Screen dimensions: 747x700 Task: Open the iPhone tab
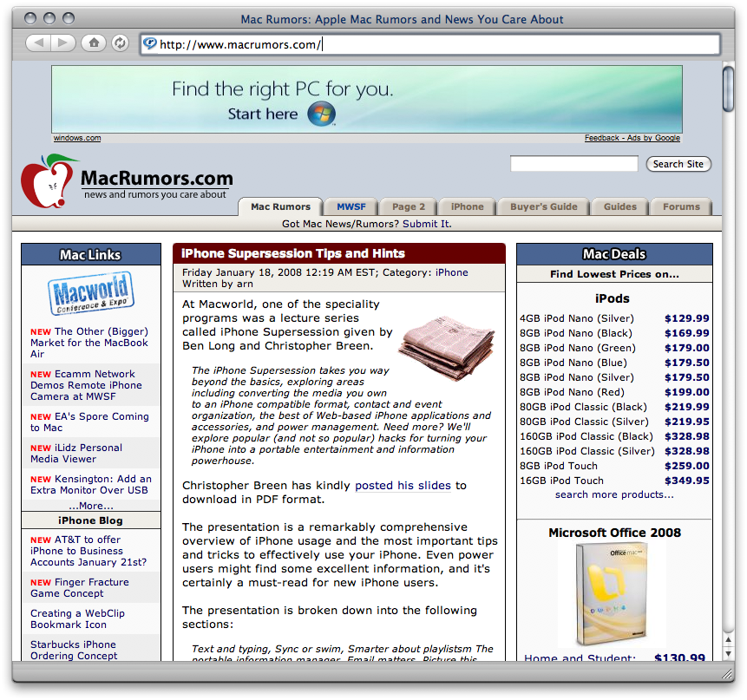pyautogui.click(x=467, y=206)
